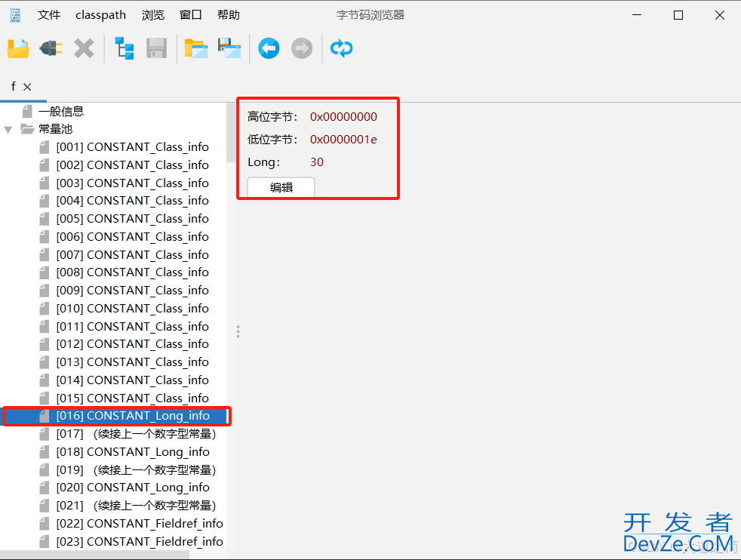
Task: Select [007] CONSTANT_Class_info
Action: tap(132, 255)
